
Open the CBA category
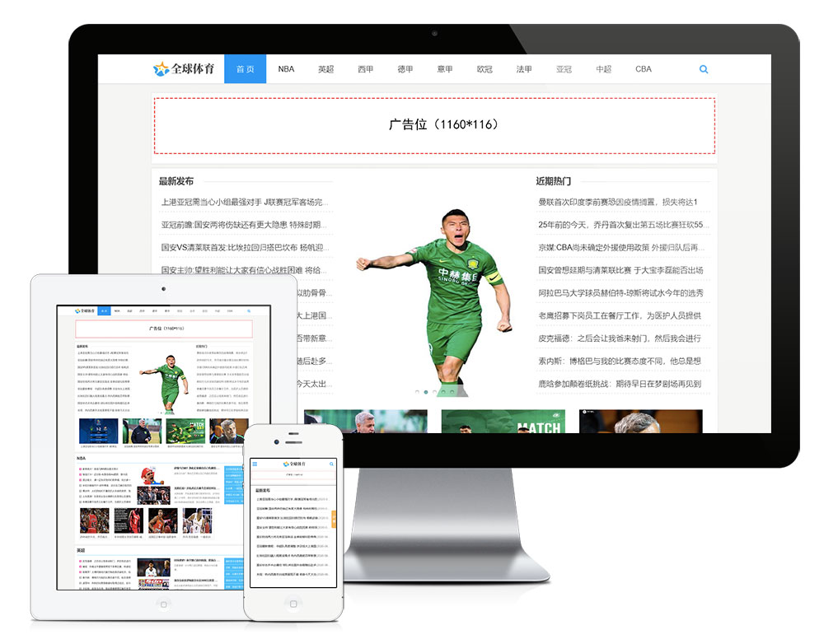click(644, 69)
